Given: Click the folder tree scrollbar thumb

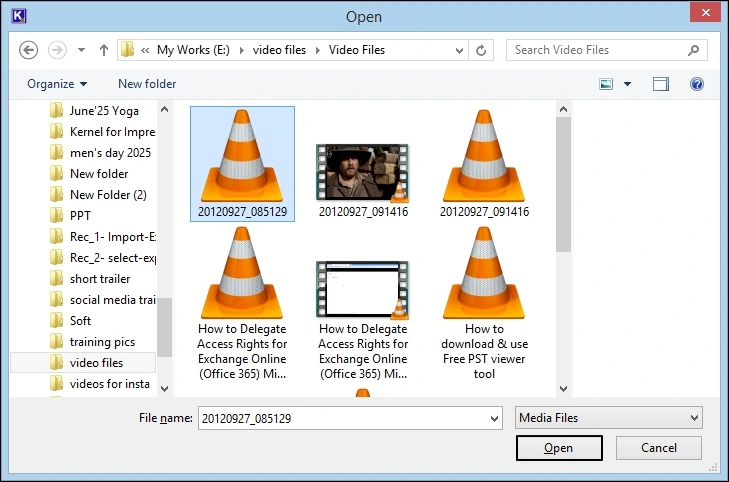Looking at the screenshot, I should 164,327.
